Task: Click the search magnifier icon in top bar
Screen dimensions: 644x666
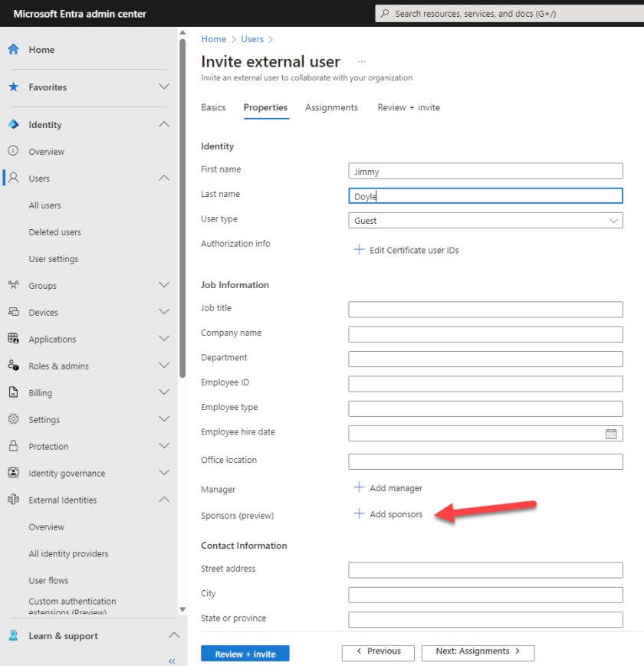Action: tap(385, 13)
